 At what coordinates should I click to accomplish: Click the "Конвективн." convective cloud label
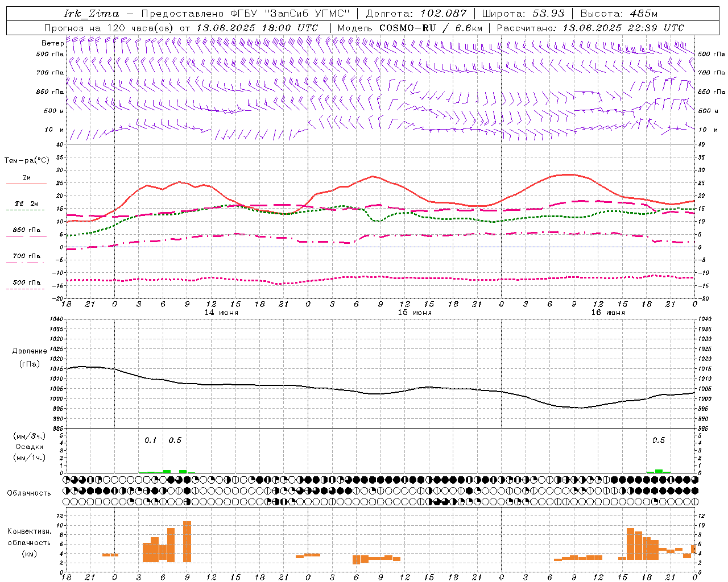(29, 531)
